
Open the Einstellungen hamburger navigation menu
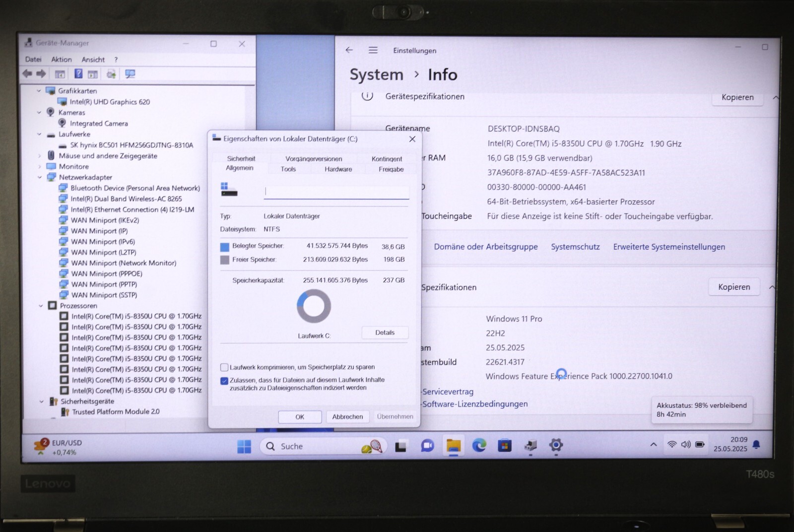click(x=373, y=50)
